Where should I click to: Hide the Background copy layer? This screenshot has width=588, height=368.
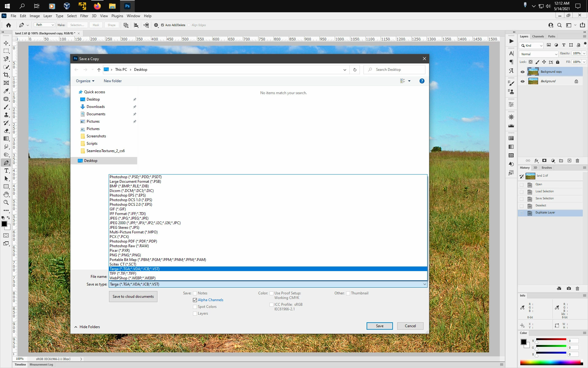[x=522, y=72]
